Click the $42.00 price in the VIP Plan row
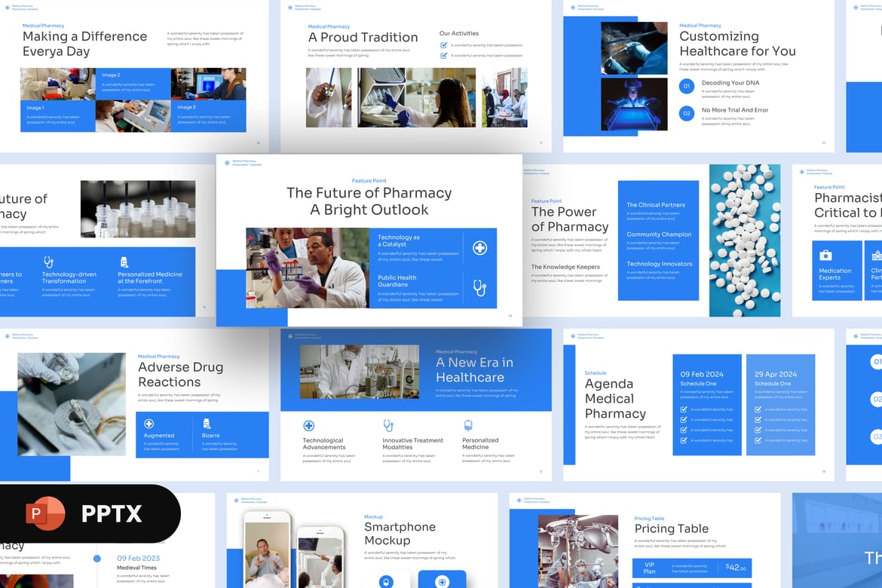 point(736,567)
